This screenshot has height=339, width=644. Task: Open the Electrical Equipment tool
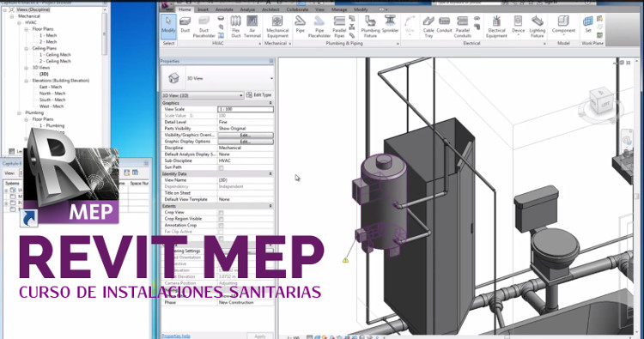(496, 27)
